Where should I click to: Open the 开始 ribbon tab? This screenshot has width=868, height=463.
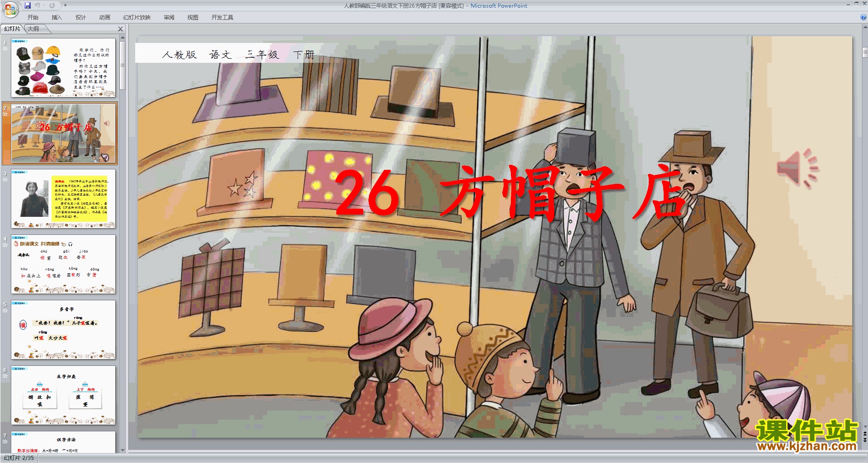coord(33,18)
